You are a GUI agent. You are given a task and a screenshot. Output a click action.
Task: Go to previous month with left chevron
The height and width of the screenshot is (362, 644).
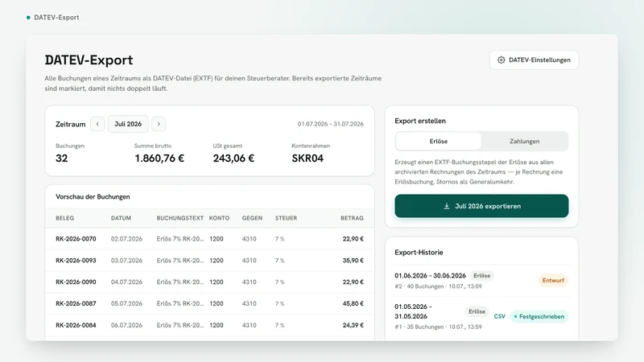click(97, 124)
